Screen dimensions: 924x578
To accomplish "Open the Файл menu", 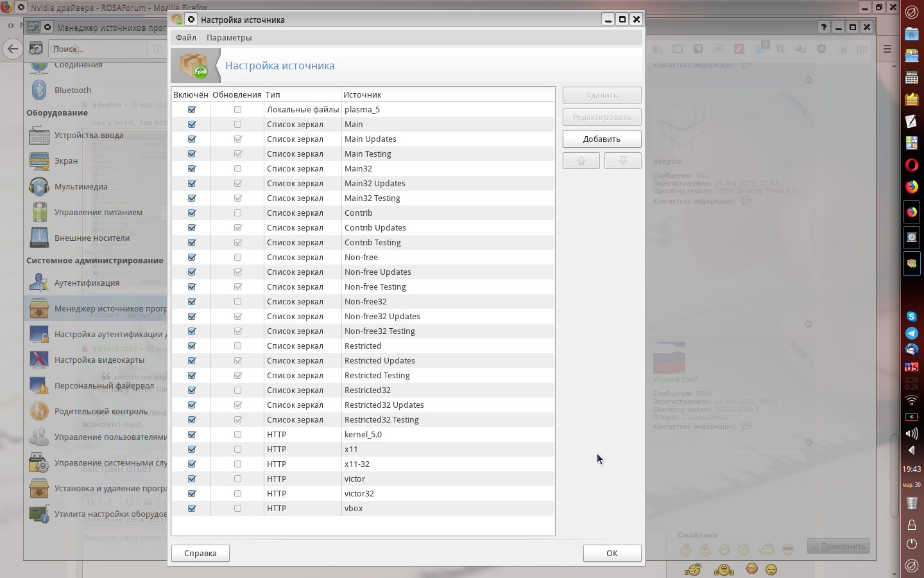I will coord(186,38).
